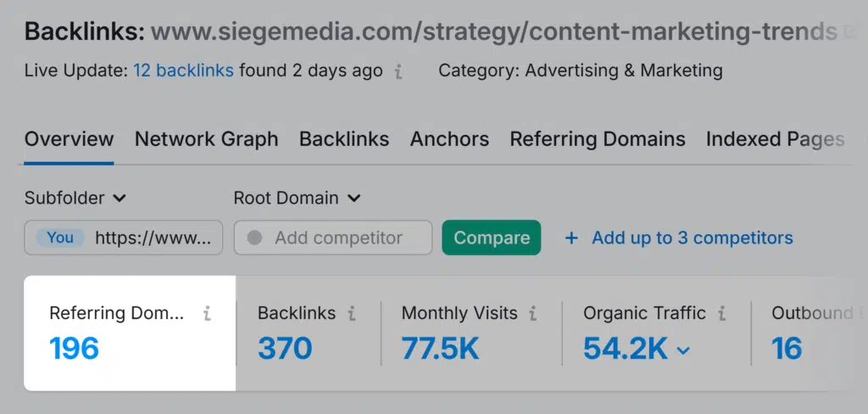Click info icon beside Organic Traffic
The width and height of the screenshot is (868, 414).
[x=721, y=314]
